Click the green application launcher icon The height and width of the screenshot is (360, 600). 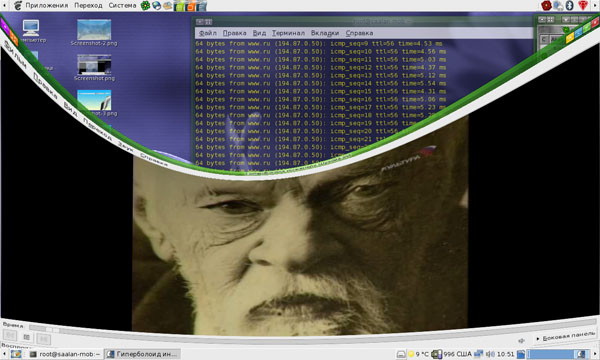click(179, 6)
